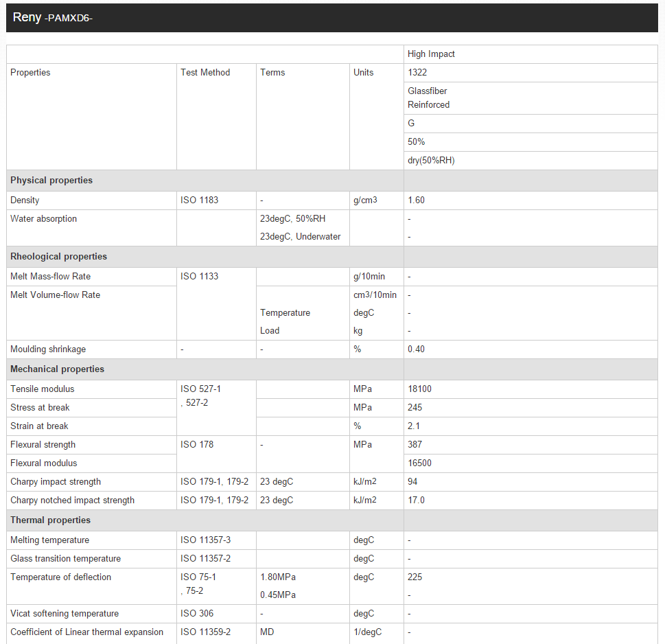665x644 pixels.
Task: Click the "Thermal properties" section heading
Action: (51, 520)
